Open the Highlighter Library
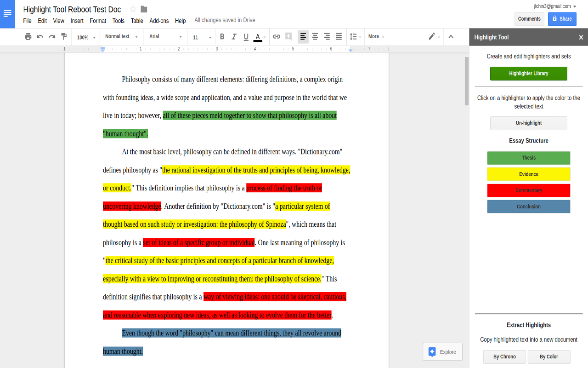 528,73
